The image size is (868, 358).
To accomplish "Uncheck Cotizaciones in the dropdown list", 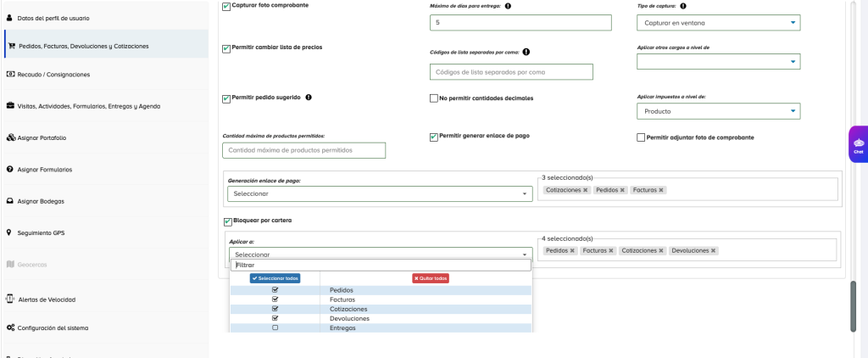I will click(x=275, y=309).
